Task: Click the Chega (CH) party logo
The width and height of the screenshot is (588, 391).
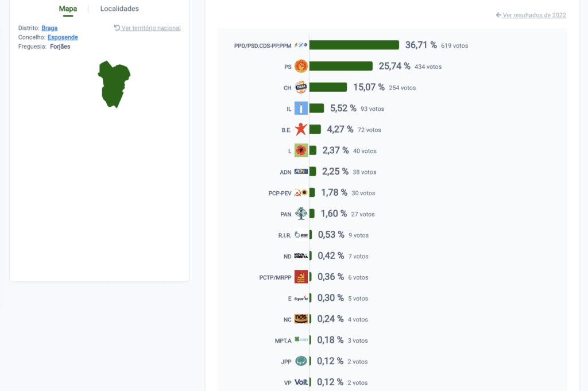Action: click(301, 87)
